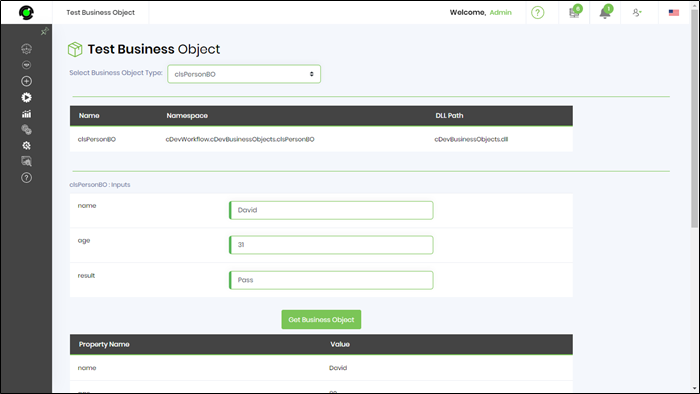700x394 pixels.
Task: Click the David value in results table
Action: click(x=338, y=368)
